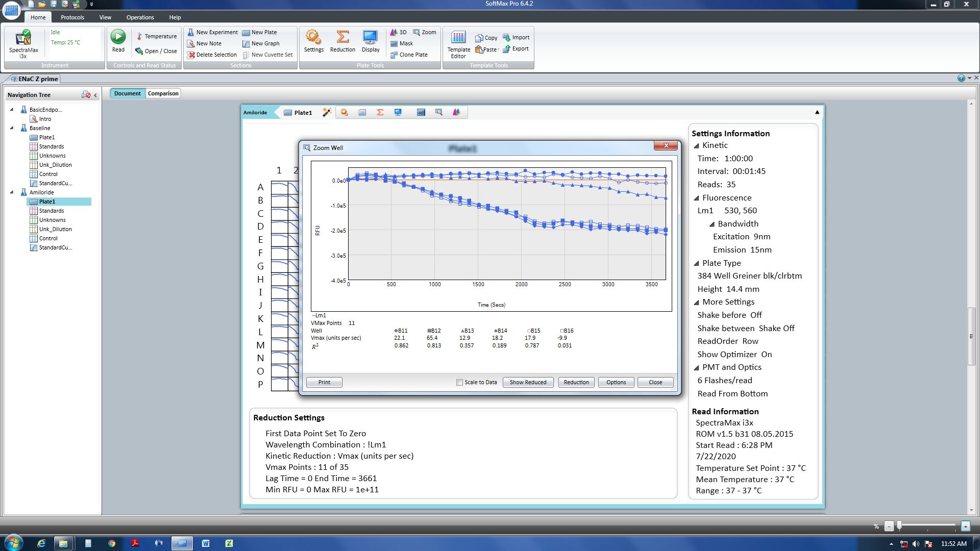Click the Excel icon in taskbar
Screen dimensions: 980x551
pyautogui.click(x=229, y=543)
